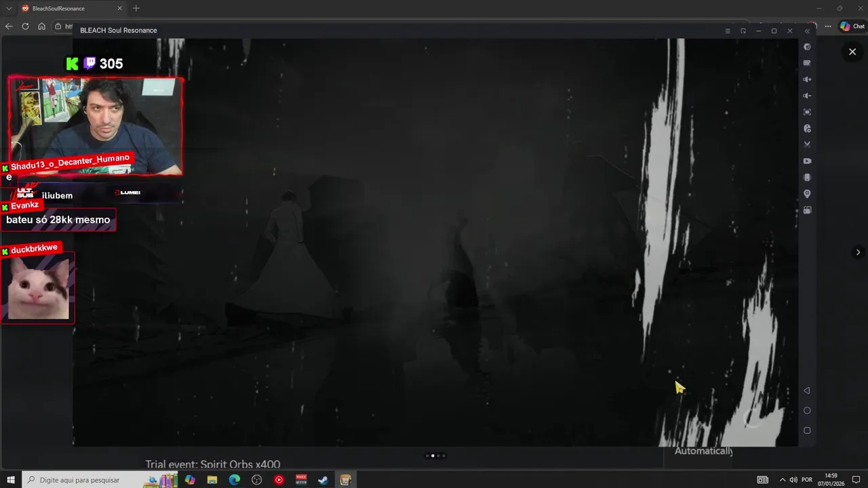The height and width of the screenshot is (488, 868).
Task: Open the emulator hamburger menu
Action: coord(728,31)
